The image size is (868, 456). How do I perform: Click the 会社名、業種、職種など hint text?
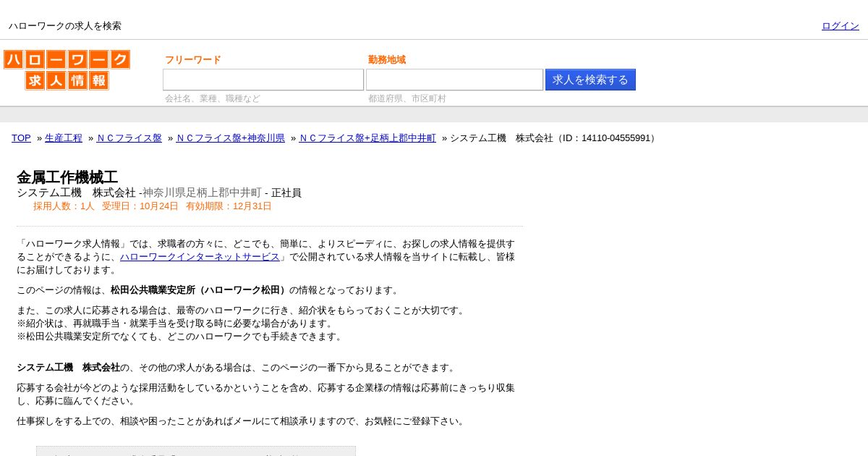(213, 98)
